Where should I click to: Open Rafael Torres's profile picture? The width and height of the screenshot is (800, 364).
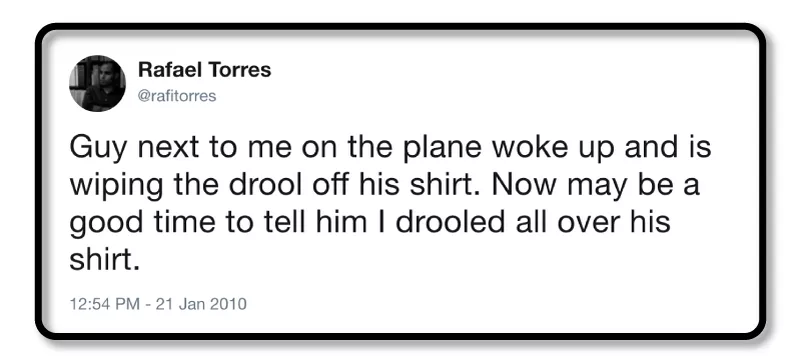[97, 83]
